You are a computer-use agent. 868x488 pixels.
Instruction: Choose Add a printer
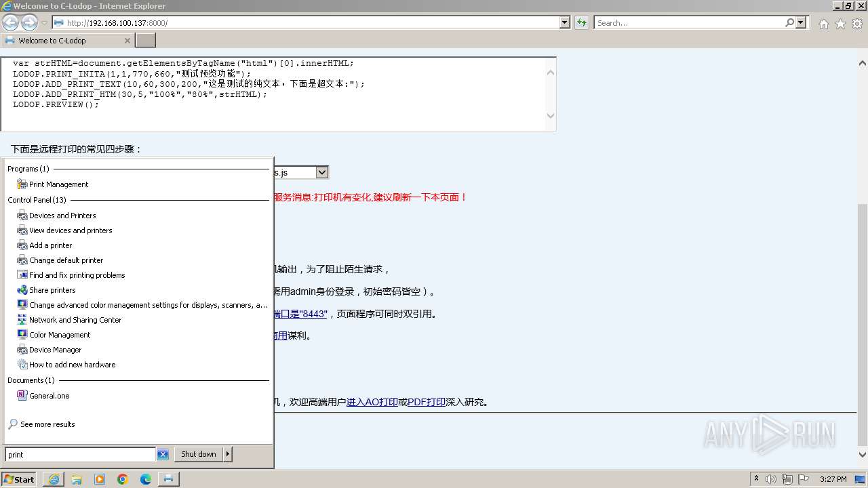click(x=50, y=245)
